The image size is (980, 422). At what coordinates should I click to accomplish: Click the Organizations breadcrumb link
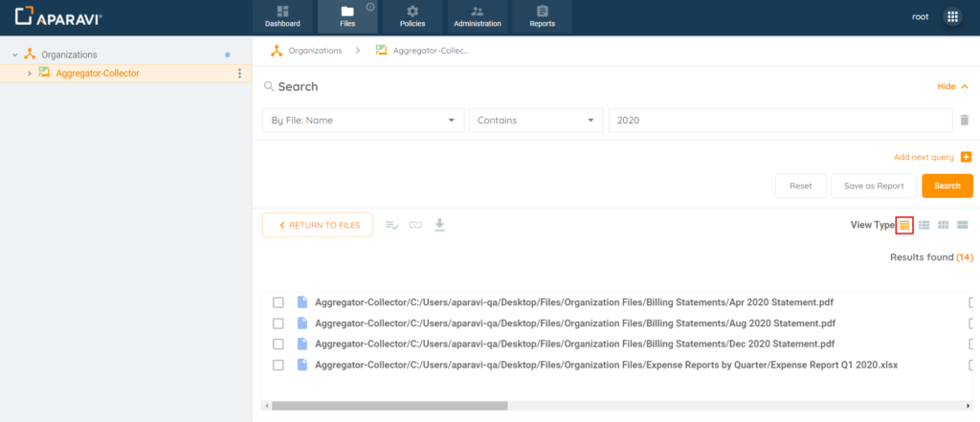[x=315, y=51]
